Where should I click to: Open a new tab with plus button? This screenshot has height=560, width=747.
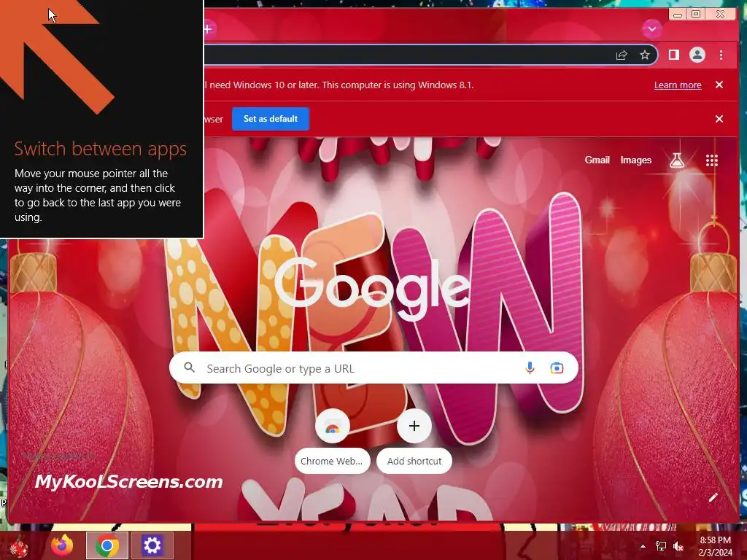pos(208,29)
